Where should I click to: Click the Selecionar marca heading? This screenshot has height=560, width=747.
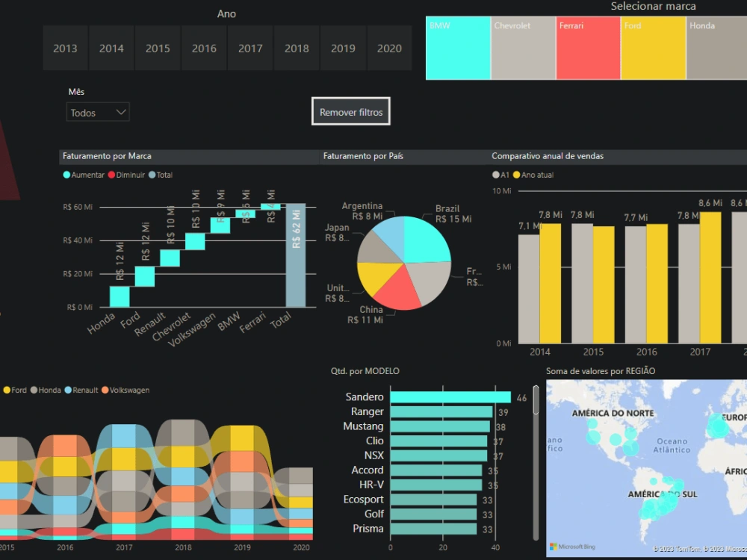[x=653, y=6]
